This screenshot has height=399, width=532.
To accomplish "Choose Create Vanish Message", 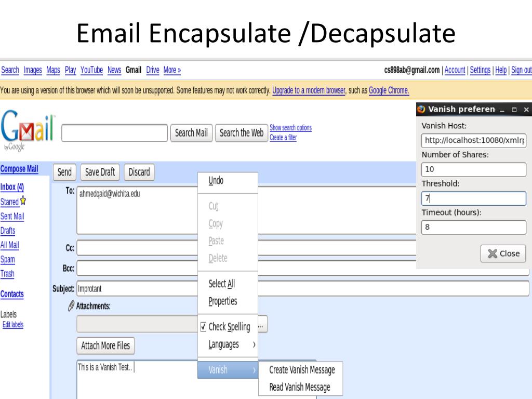I will coord(302,370).
